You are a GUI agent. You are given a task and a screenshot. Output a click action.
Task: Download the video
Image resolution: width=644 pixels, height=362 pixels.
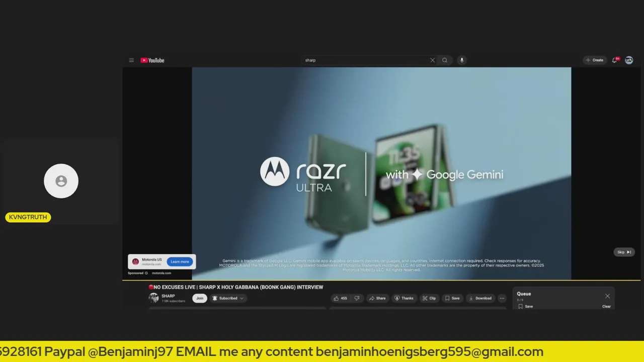[480, 298]
